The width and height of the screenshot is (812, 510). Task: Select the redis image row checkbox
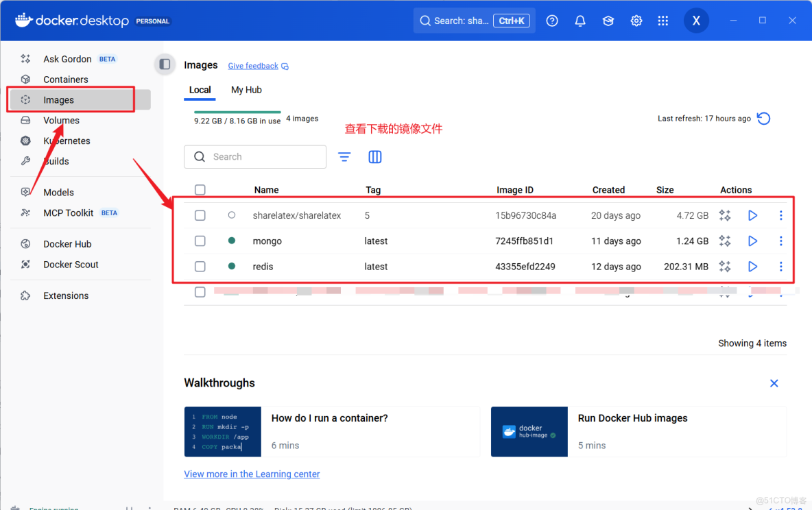[200, 266]
